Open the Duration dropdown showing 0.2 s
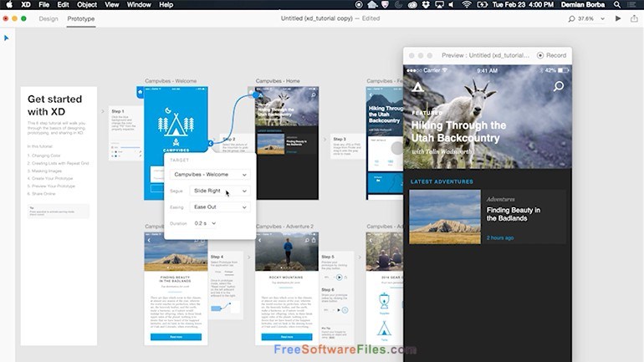The width and height of the screenshot is (644, 362). point(205,223)
